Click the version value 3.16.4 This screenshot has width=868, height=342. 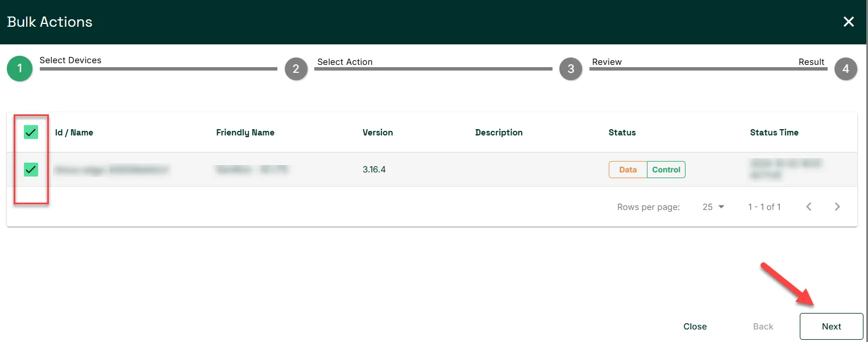tap(374, 170)
